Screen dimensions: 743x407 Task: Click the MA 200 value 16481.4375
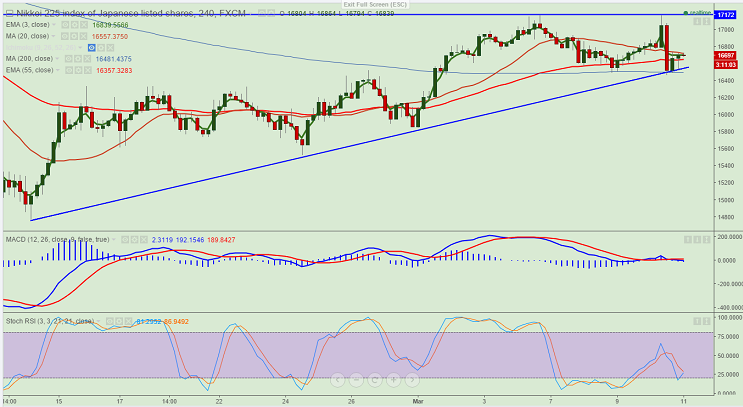click(x=114, y=59)
